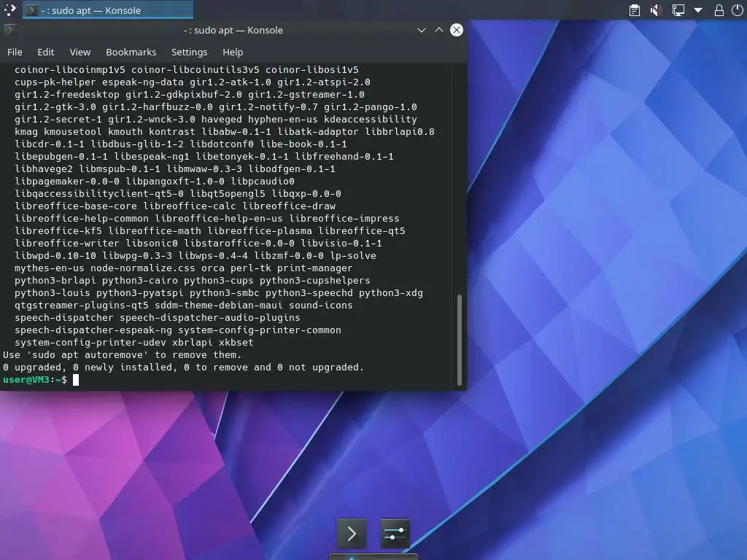
Task: Click the kmousetool package name
Action: tap(73, 132)
